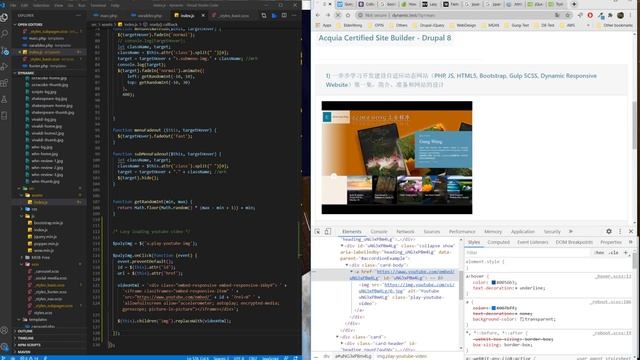
Task: Open Run and Debug view in activity bar
Action: click(x=4, y=67)
